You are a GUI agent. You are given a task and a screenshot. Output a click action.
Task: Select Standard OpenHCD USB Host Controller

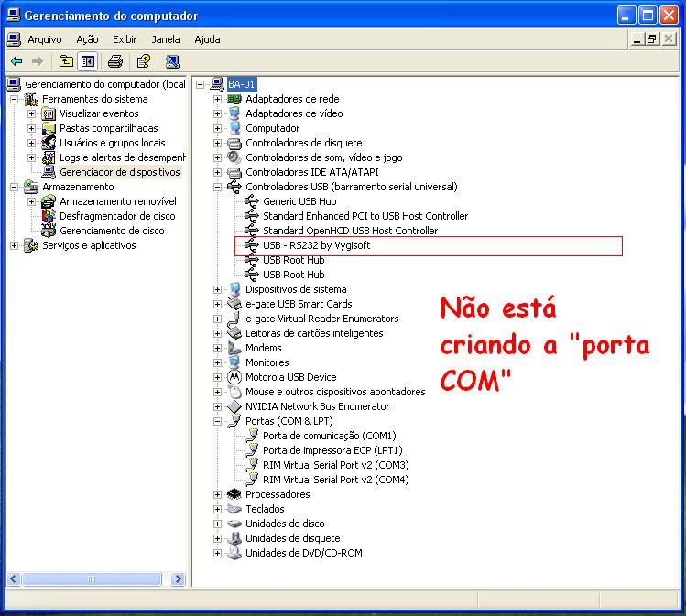point(350,231)
